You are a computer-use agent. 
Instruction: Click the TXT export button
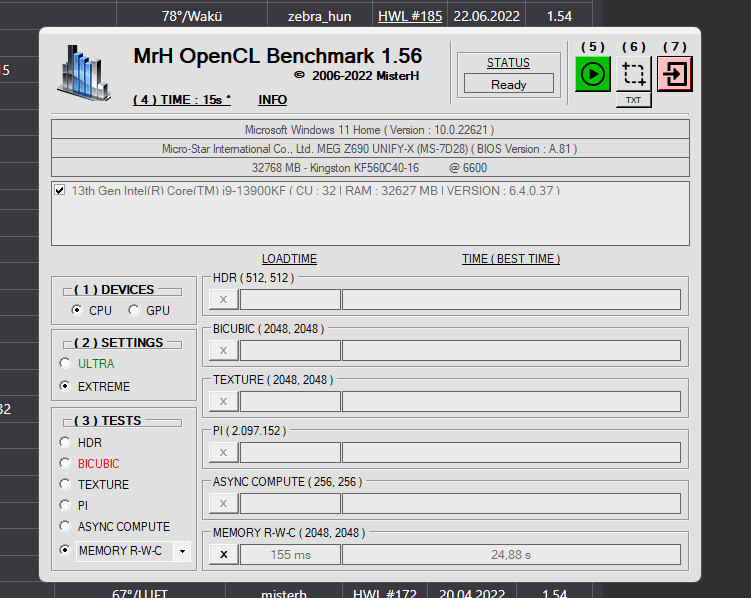click(x=633, y=100)
